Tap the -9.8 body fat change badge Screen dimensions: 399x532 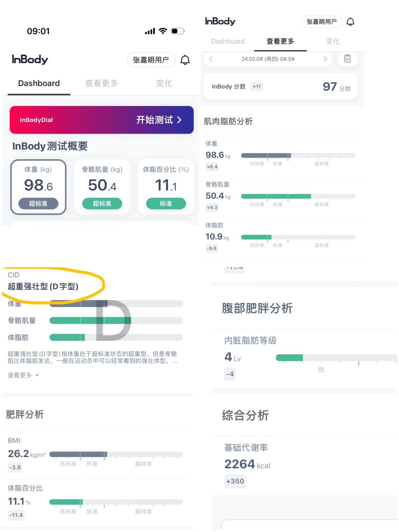[212, 248]
